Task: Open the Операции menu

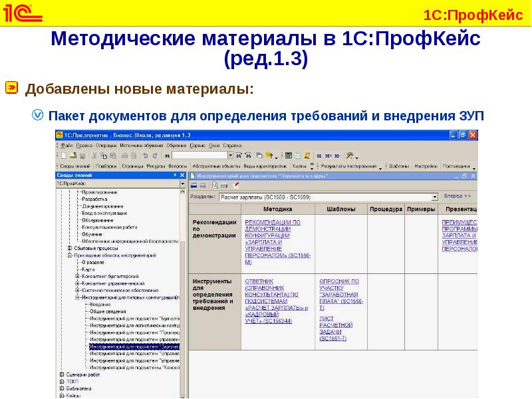Action: coord(105,144)
